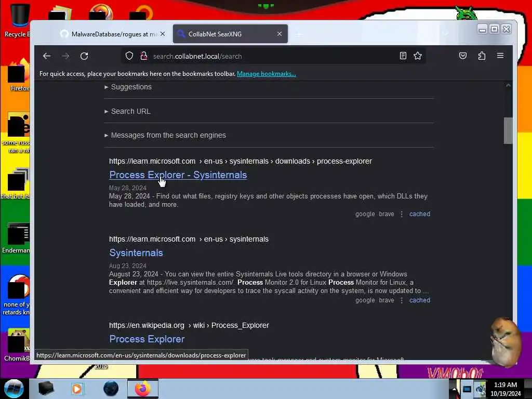This screenshot has height=399, width=532.
Task: Open the Manage bookmarks link
Action: 267,74
